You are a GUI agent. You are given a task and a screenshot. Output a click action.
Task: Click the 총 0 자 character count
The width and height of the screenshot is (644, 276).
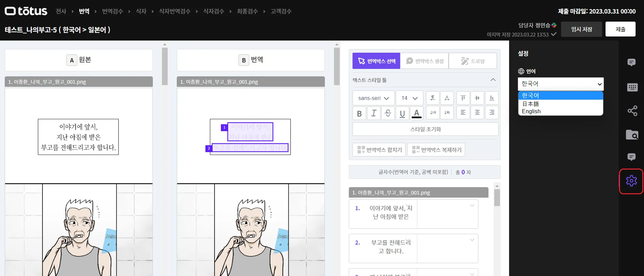463,172
